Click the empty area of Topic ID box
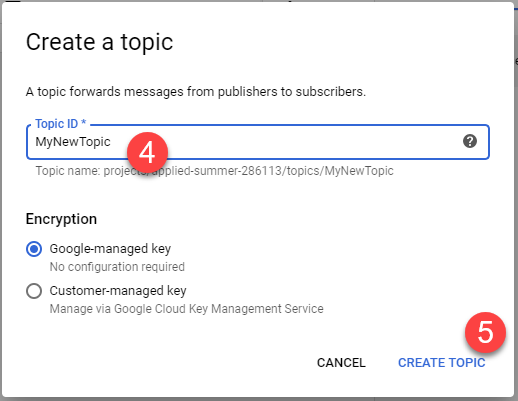The height and width of the screenshot is (401, 518). pos(300,142)
